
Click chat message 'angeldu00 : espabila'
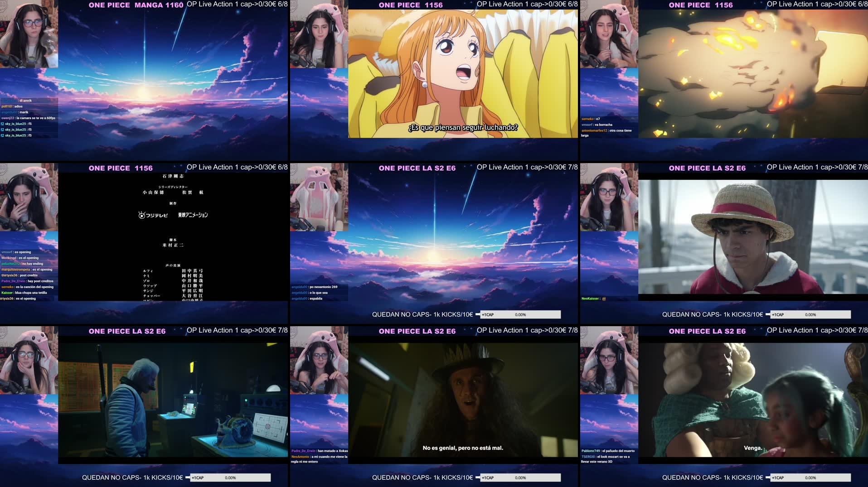pos(307,299)
